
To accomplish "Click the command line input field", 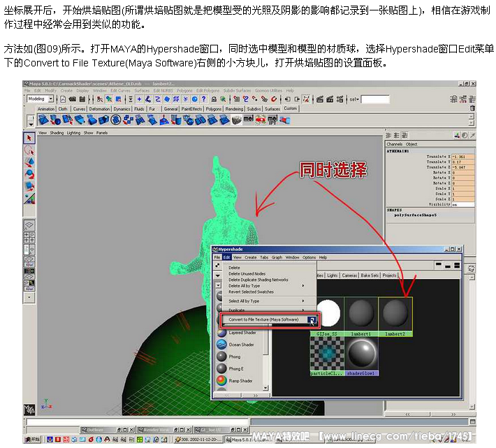I will click(x=137, y=422).
